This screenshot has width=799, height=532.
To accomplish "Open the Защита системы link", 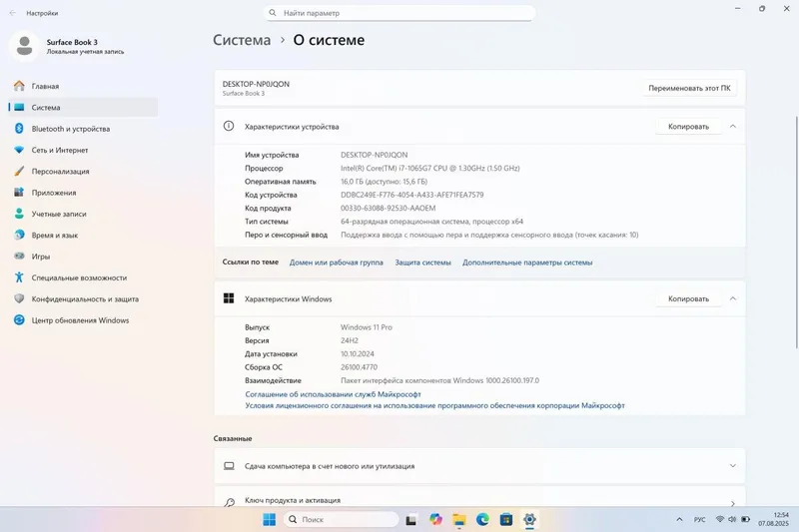I will 422,263.
